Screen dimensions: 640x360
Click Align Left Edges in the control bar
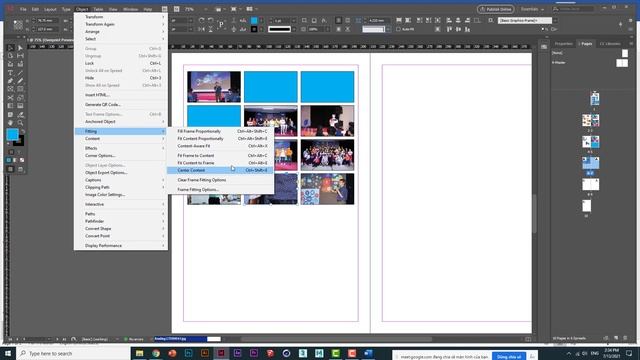449,20
